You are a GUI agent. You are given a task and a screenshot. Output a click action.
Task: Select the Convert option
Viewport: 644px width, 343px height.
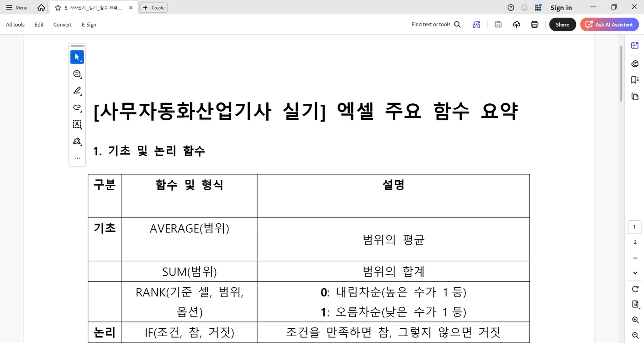point(63,25)
